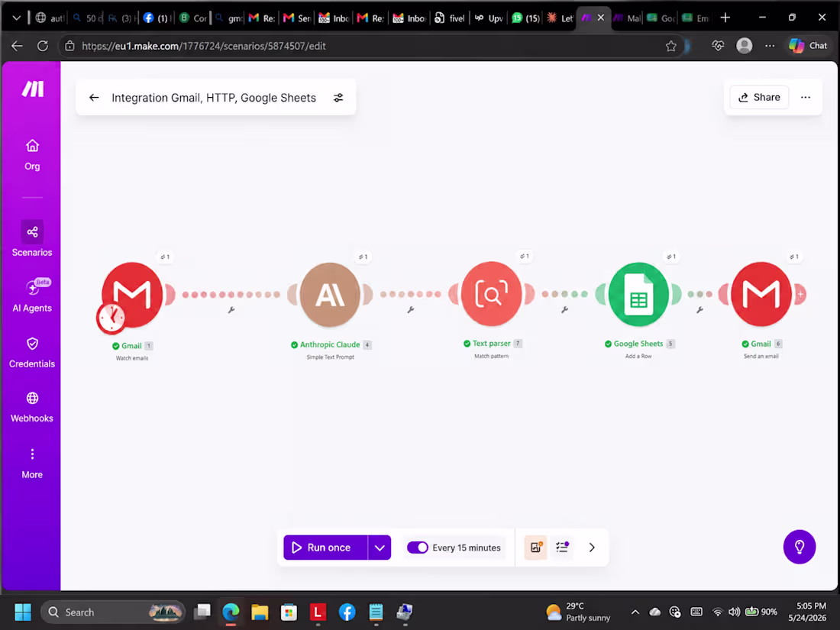
Task: Toggle the scheduling switch off
Action: tap(417, 548)
